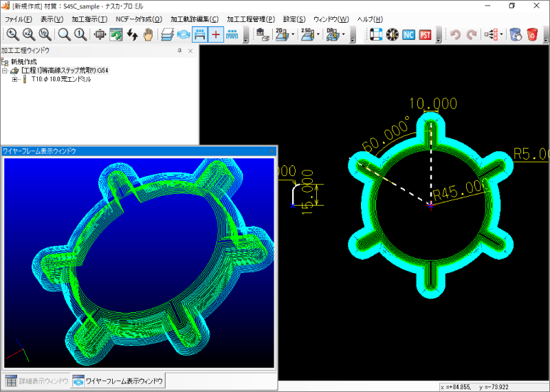Close the ワイヤーフレーム表示ウィンドウ pane
The image size is (550, 392).
[x=272, y=151]
